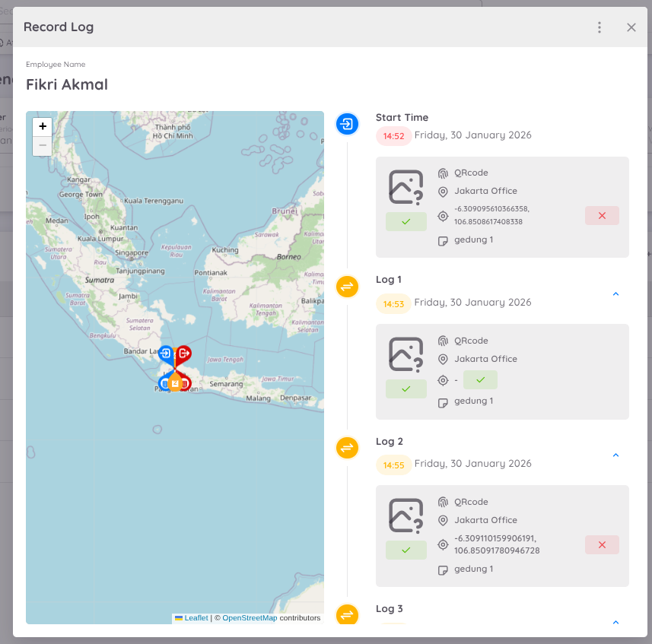The image size is (652, 644).
Task: Click the red check-out marker on the map
Action: (x=183, y=353)
